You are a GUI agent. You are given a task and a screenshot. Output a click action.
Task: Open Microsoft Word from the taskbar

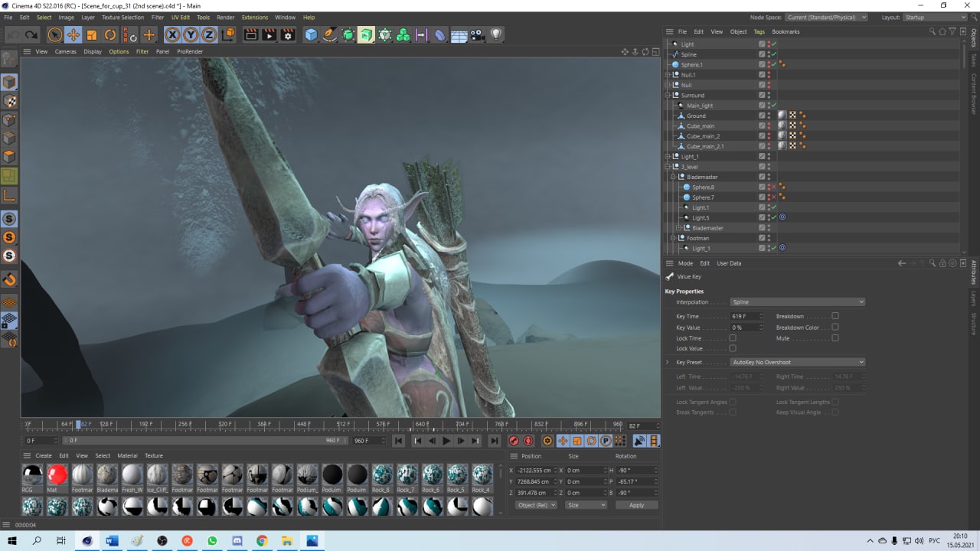click(112, 540)
